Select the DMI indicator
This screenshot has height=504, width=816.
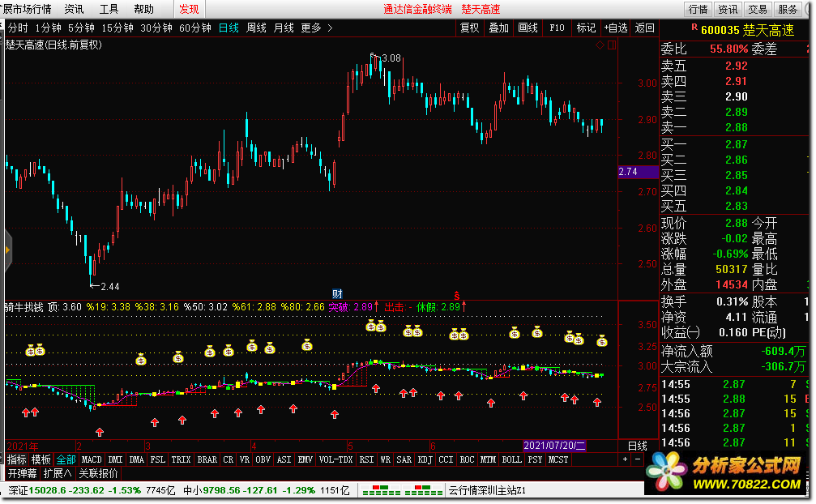(x=115, y=459)
